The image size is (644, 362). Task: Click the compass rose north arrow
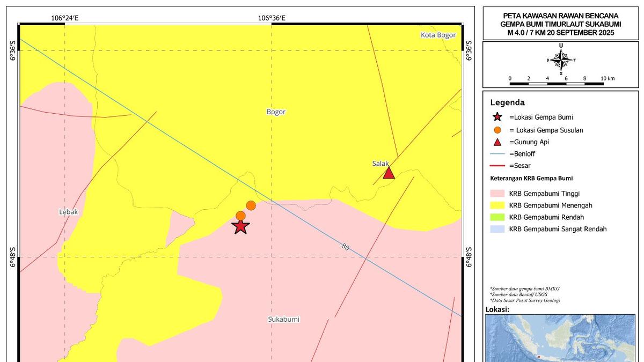pos(561,60)
